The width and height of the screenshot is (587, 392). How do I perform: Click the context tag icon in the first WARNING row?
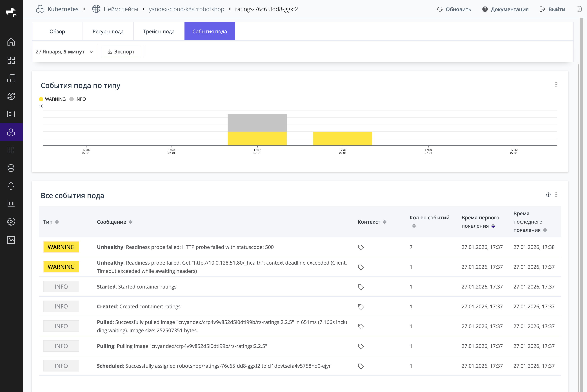(x=361, y=247)
